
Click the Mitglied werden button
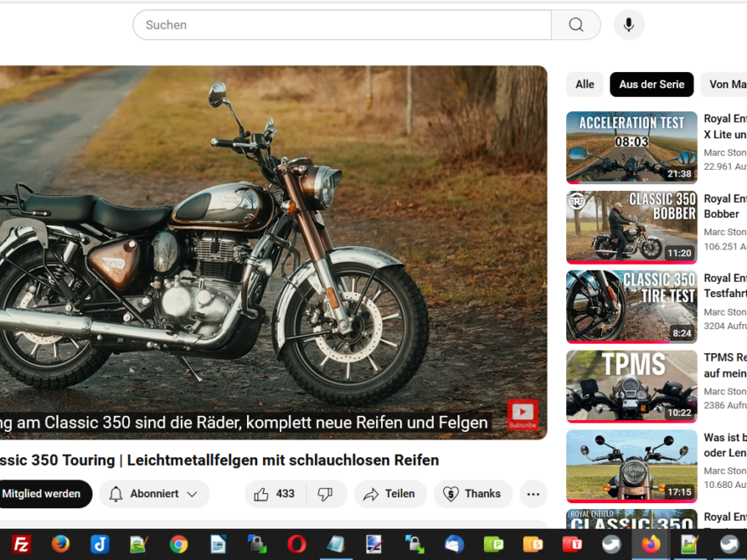pyautogui.click(x=44, y=494)
